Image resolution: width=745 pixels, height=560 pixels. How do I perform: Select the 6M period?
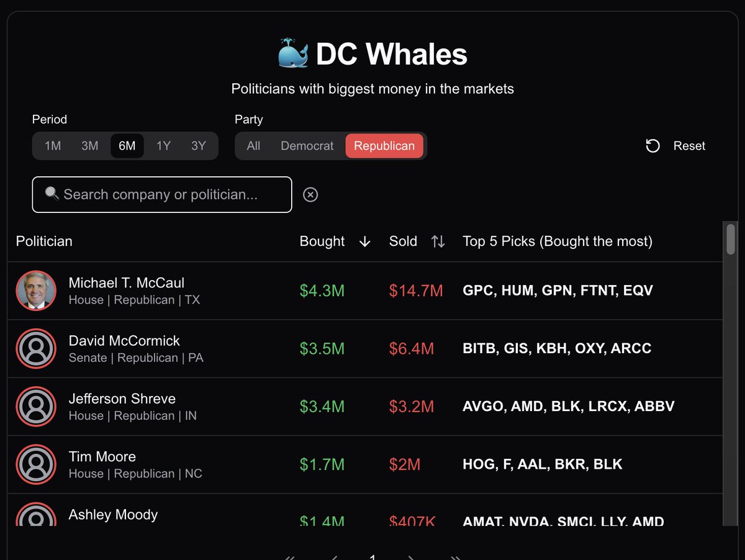pyautogui.click(x=127, y=146)
